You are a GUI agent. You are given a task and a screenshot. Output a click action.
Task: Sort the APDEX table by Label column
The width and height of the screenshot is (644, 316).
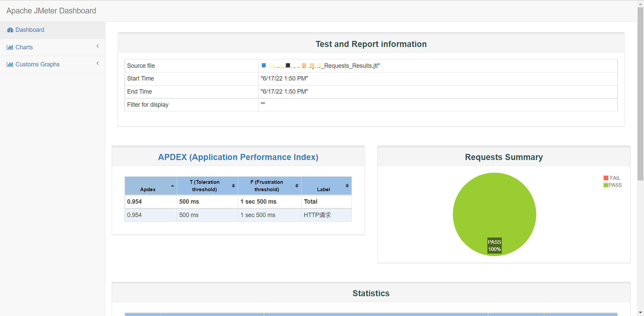coord(326,186)
